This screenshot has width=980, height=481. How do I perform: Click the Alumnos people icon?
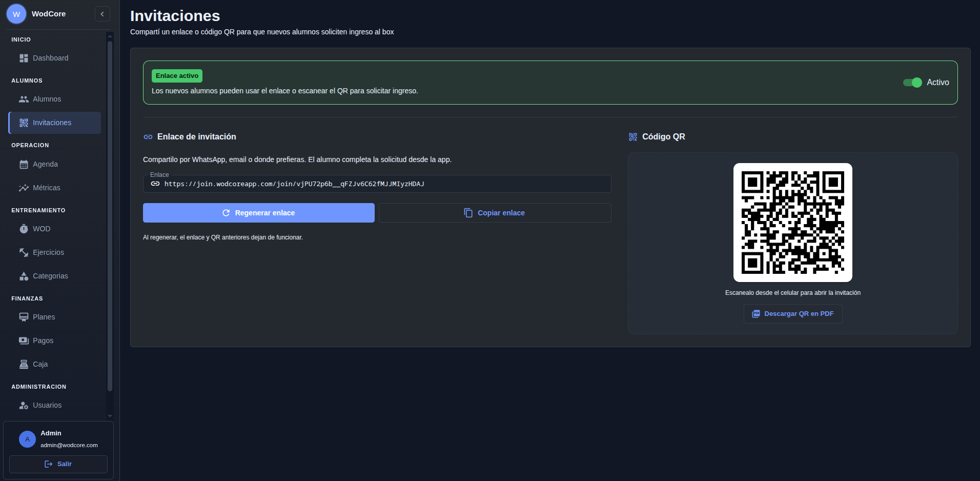click(x=24, y=99)
